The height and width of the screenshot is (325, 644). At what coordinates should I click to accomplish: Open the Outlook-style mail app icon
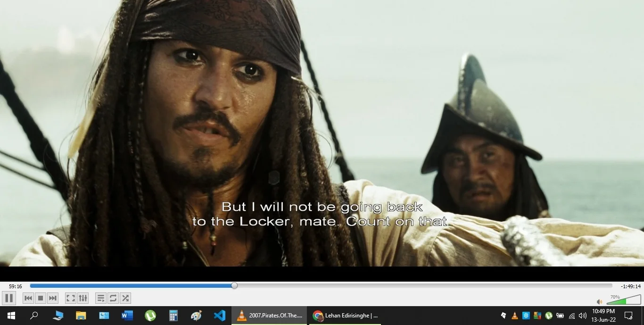click(x=104, y=316)
